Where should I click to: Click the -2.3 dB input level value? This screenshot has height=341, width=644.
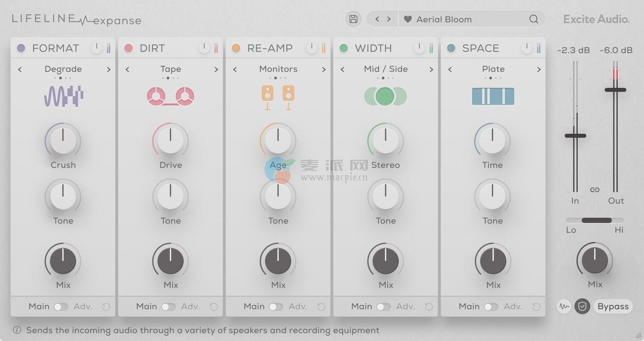click(574, 51)
